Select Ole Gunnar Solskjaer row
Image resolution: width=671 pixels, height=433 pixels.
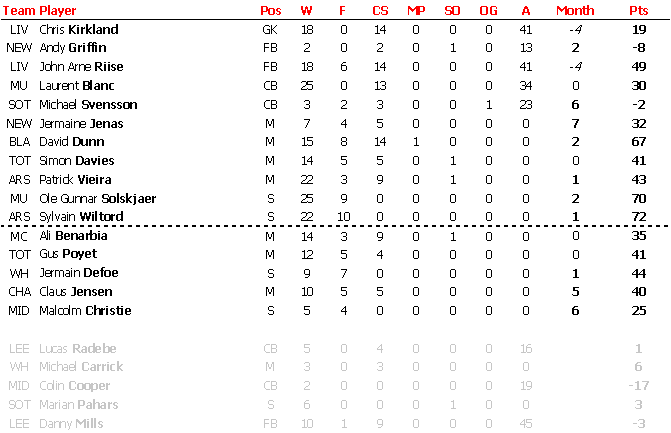335,199
